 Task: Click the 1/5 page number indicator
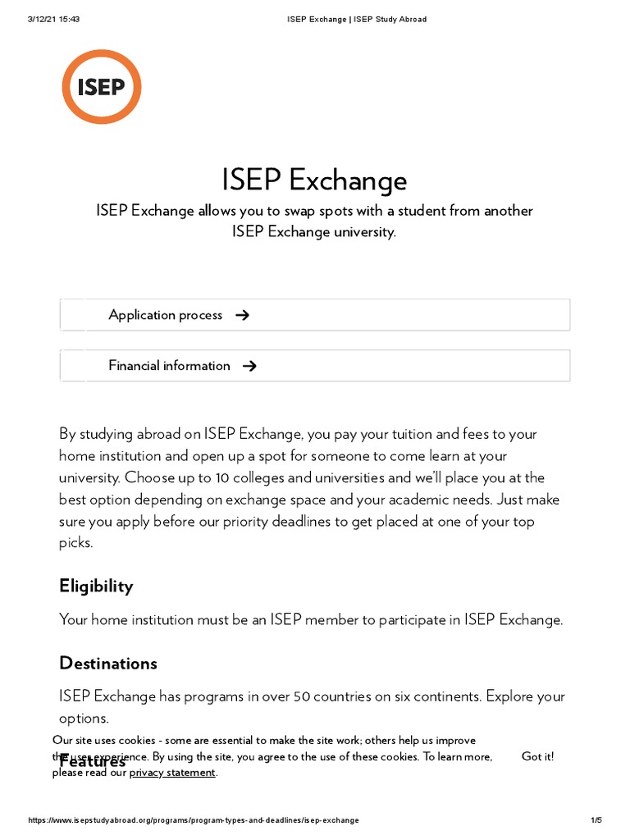(x=596, y=820)
